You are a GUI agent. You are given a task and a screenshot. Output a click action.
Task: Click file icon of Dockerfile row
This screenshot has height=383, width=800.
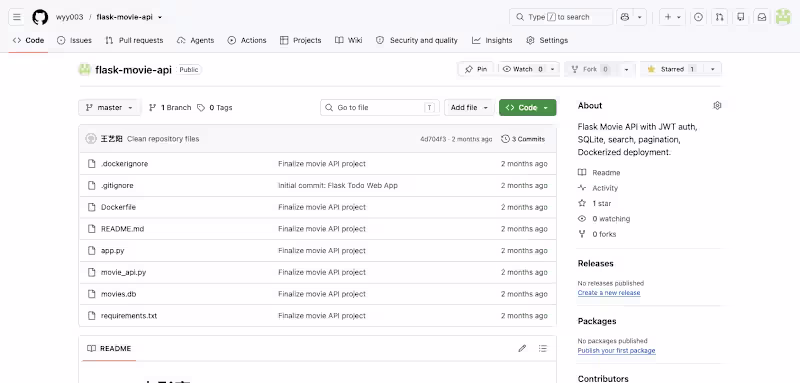pos(92,207)
